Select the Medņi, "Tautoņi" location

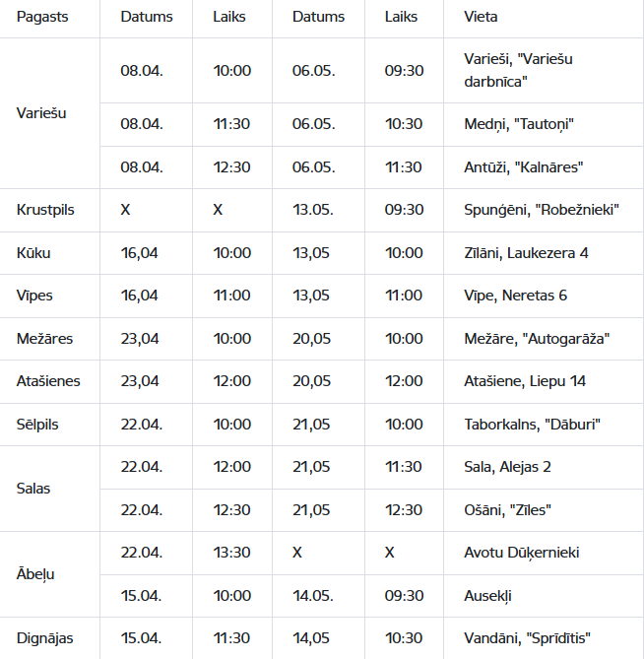click(x=518, y=124)
